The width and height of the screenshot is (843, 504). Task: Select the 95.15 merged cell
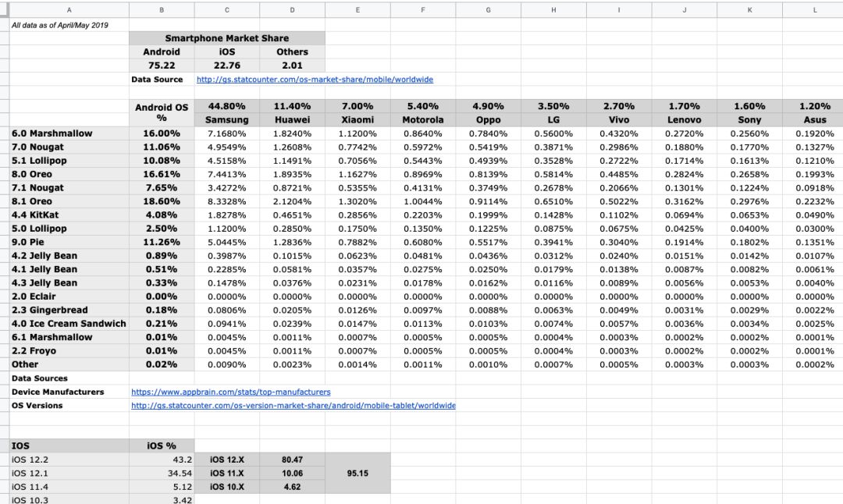(357, 474)
